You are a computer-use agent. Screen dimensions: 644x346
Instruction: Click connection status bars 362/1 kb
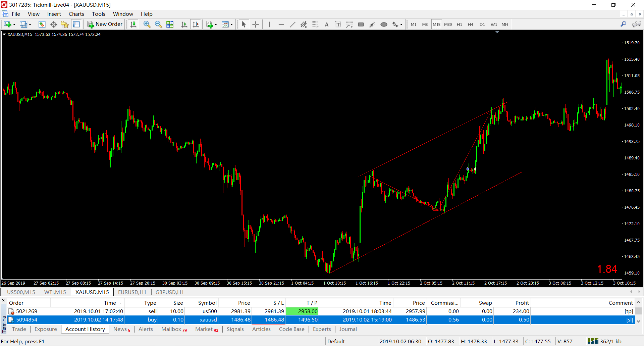click(605, 341)
